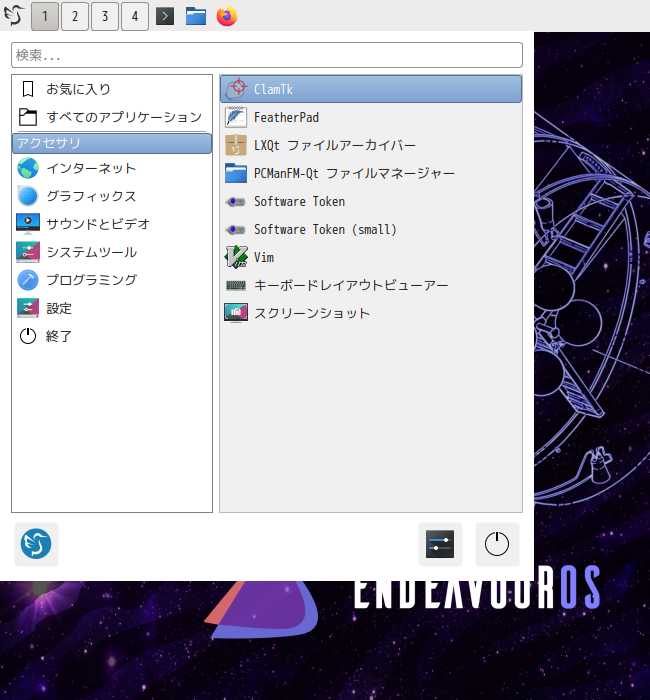Screen dimensions: 650x700
Task: Click the globe icon for インターネット
Action: (x=28, y=168)
